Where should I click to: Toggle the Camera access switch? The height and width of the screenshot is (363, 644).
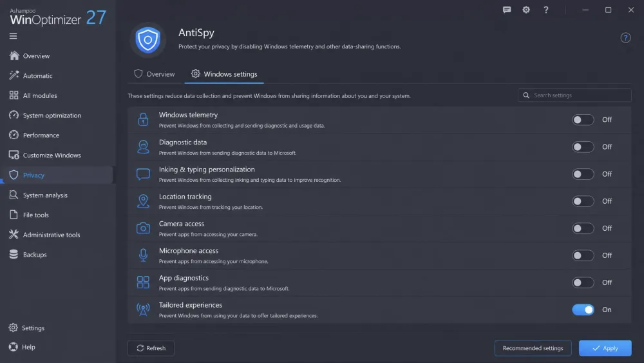[583, 228]
